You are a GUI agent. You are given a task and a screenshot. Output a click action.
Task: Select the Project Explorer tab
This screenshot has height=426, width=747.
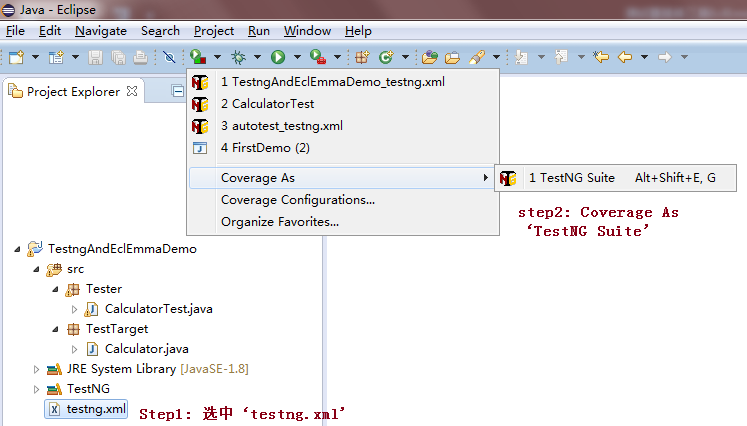[x=72, y=92]
